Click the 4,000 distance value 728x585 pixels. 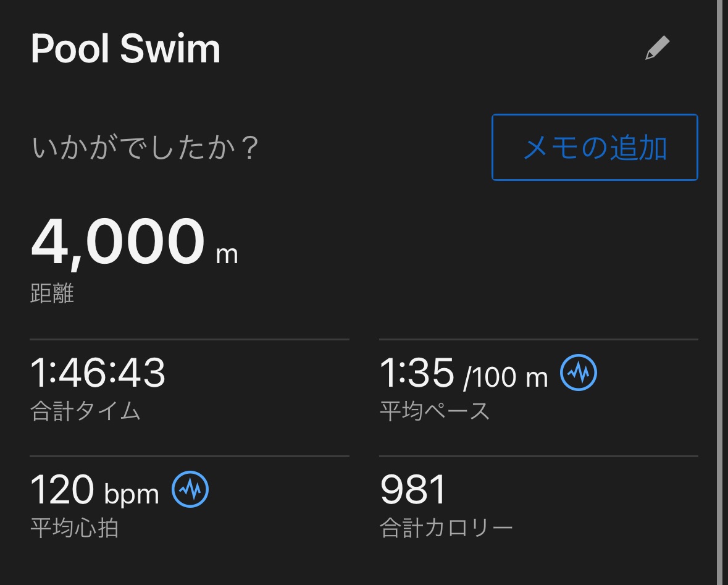tap(117, 243)
